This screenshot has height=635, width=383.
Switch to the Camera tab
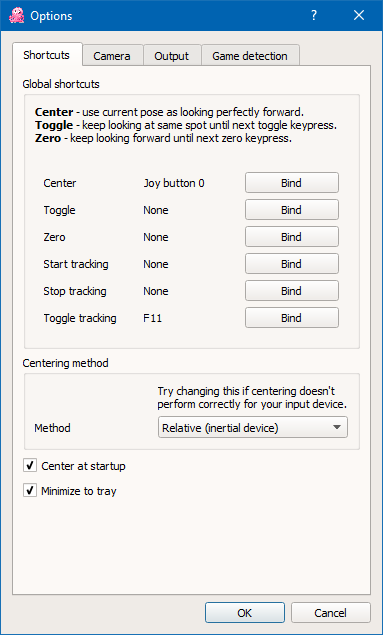tap(112, 55)
